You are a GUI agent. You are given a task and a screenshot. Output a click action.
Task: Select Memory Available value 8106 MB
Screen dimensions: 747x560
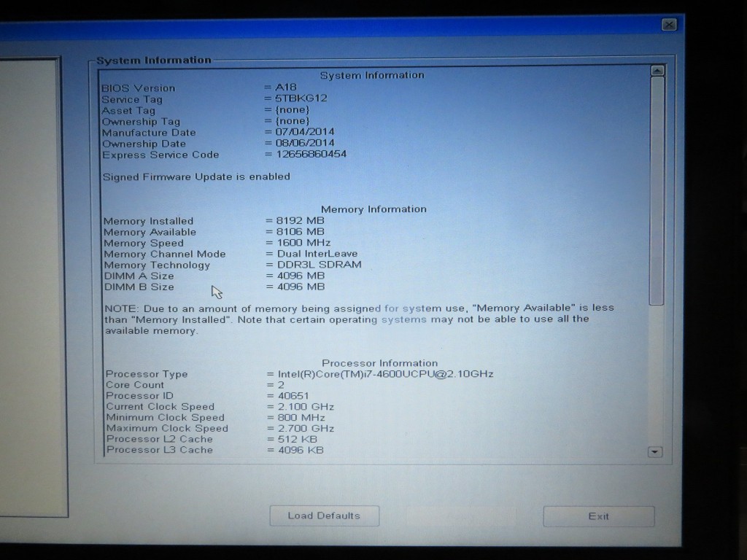(x=300, y=231)
